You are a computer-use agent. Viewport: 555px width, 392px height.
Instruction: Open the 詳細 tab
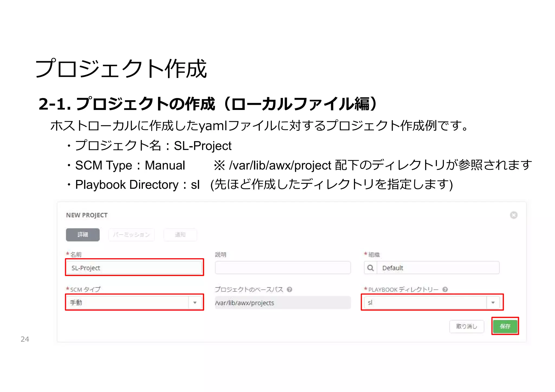[x=83, y=234]
